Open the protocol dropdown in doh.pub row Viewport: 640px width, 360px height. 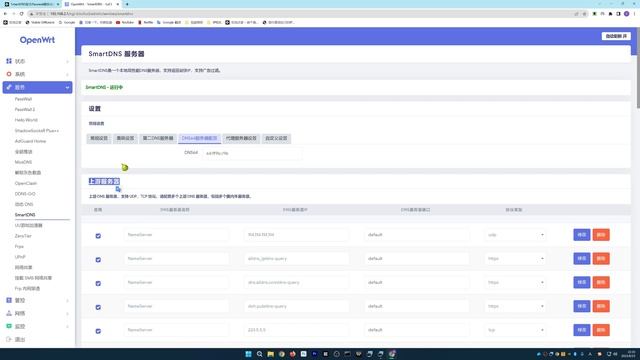pos(515,306)
